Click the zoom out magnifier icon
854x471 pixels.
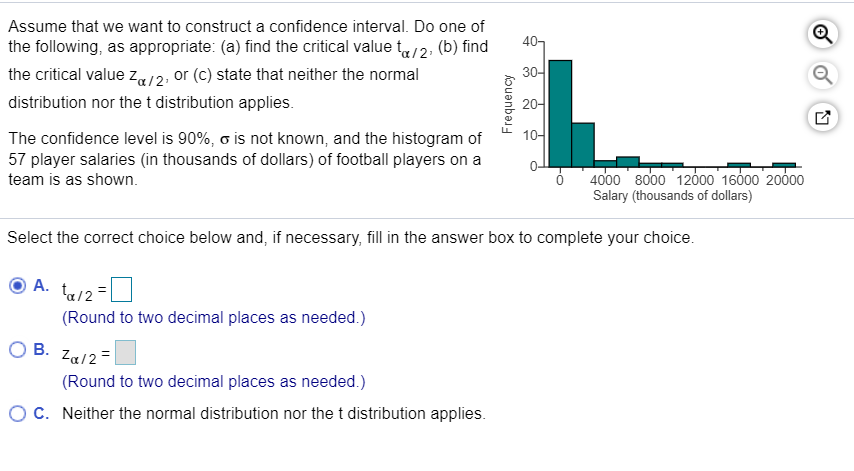(x=822, y=75)
